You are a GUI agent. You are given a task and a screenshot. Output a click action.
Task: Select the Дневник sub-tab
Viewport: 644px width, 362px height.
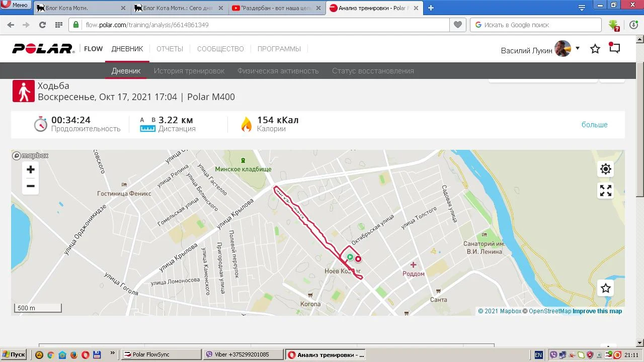pyautogui.click(x=126, y=71)
